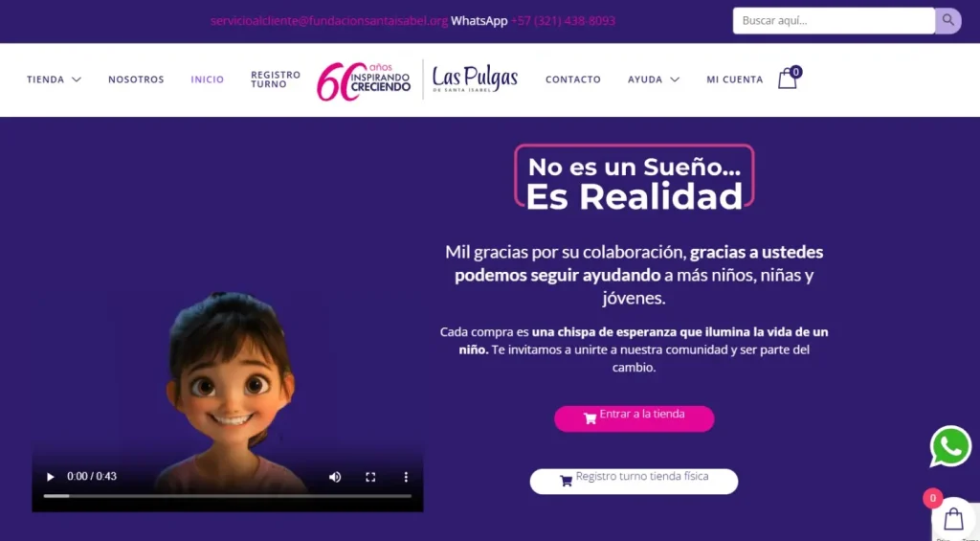Mute the video with the speaker icon
980x541 pixels.
[335, 477]
